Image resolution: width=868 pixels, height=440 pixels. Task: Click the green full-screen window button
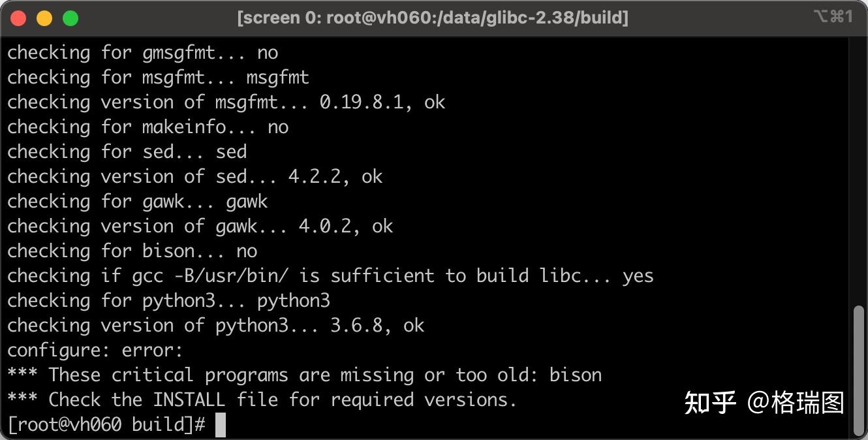(x=70, y=18)
